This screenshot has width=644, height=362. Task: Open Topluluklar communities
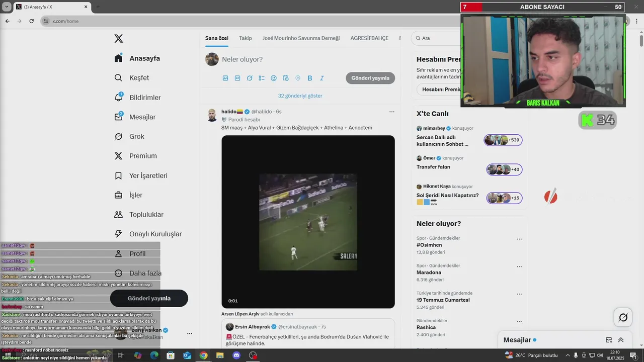[139, 215]
